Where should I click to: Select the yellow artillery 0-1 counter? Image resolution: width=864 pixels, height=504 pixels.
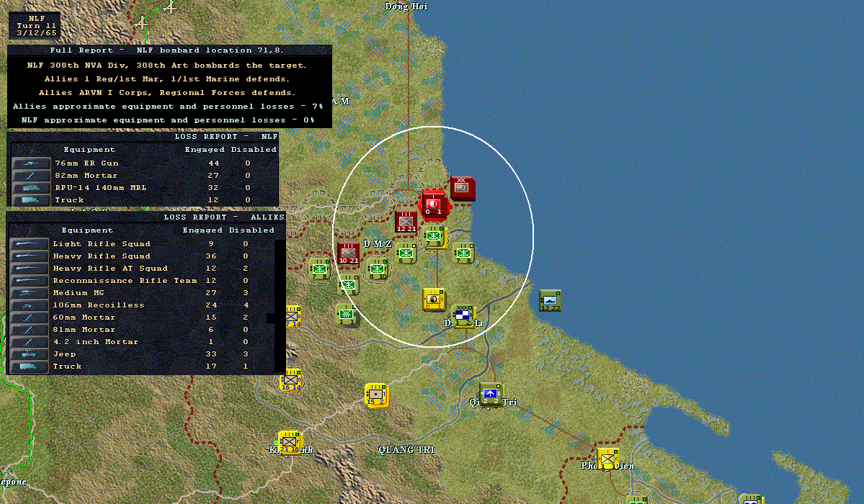click(x=435, y=300)
